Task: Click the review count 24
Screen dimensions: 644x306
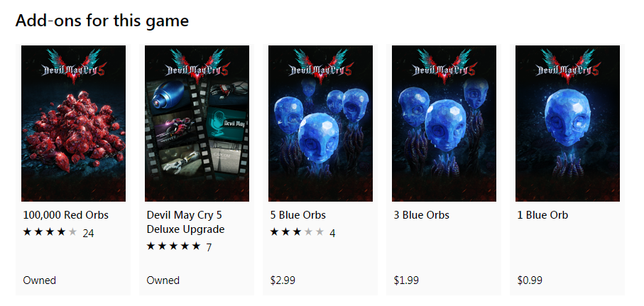Action: pyautogui.click(x=88, y=234)
